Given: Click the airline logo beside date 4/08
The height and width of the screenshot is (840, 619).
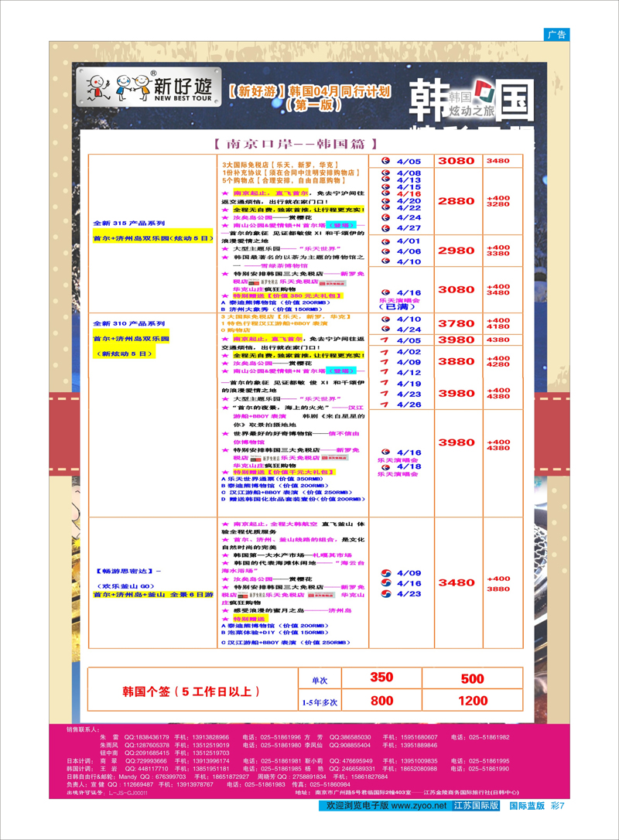Looking at the screenshot, I should (x=385, y=173).
